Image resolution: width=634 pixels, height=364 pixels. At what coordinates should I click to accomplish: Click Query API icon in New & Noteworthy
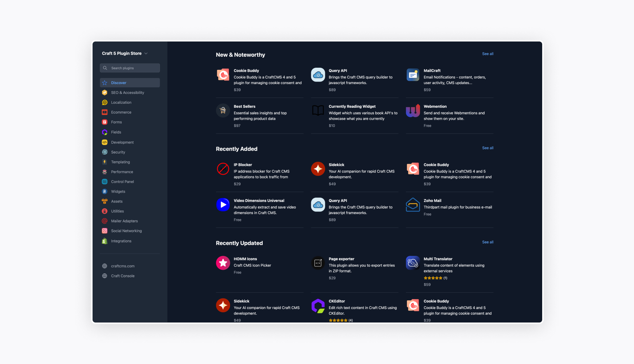(318, 75)
